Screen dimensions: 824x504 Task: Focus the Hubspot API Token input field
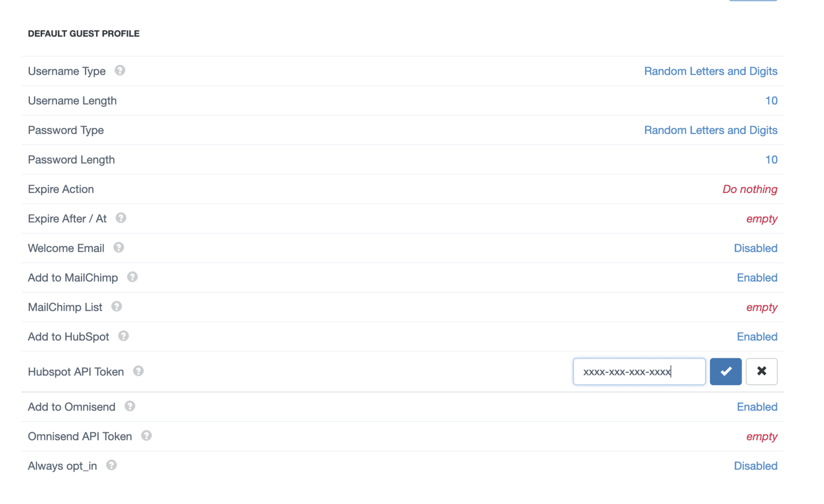[x=639, y=372]
